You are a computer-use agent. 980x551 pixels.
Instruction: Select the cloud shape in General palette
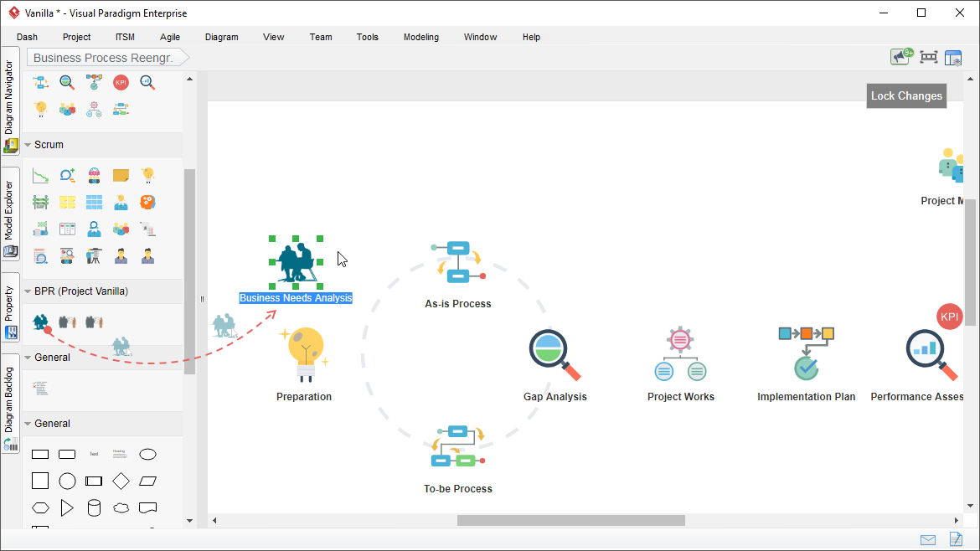pos(121,508)
